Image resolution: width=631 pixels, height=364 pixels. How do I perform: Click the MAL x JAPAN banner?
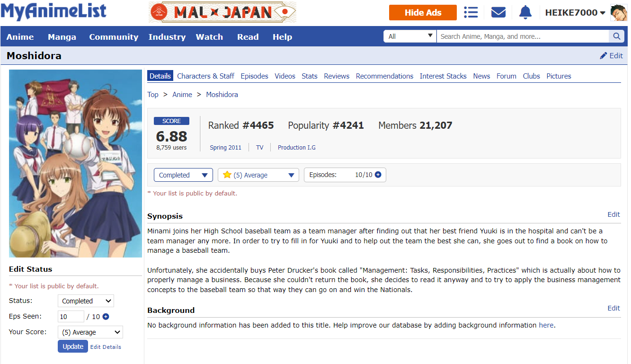pyautogui.click(x=222, y=12)
